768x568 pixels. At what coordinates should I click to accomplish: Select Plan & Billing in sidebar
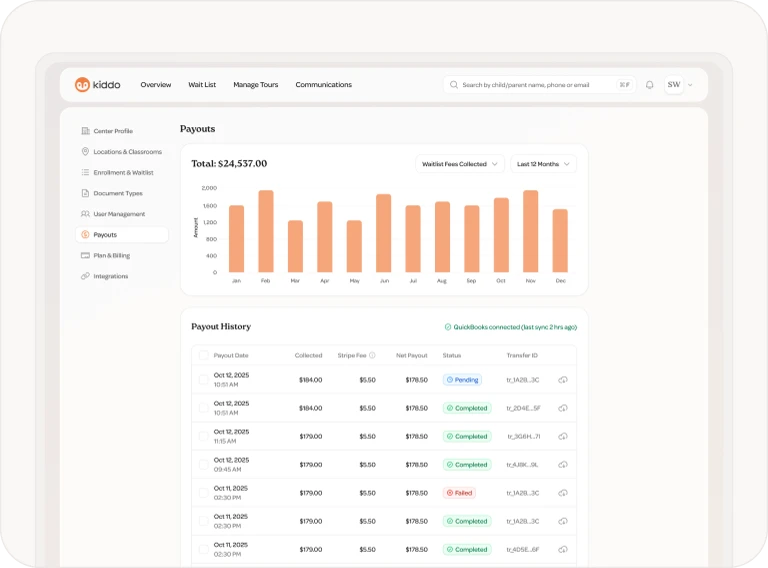122,255
